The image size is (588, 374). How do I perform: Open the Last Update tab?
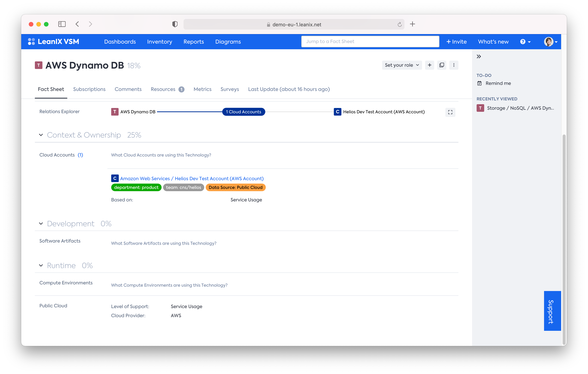[289, 89]
